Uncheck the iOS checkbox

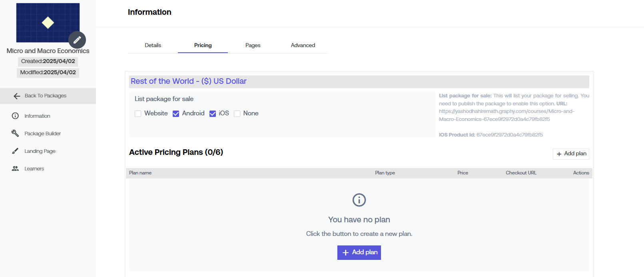point(213,114)
